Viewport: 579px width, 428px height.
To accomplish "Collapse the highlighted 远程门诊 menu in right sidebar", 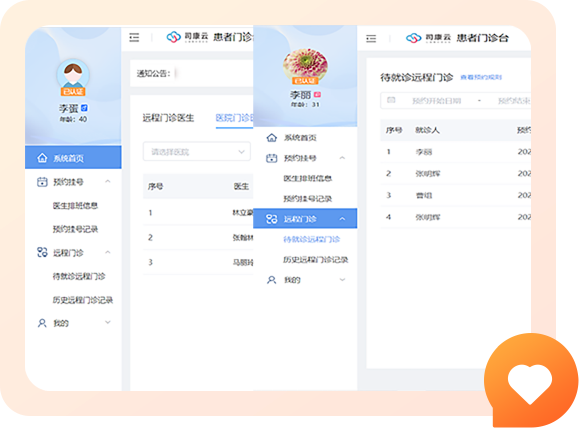I will (342, 219).
